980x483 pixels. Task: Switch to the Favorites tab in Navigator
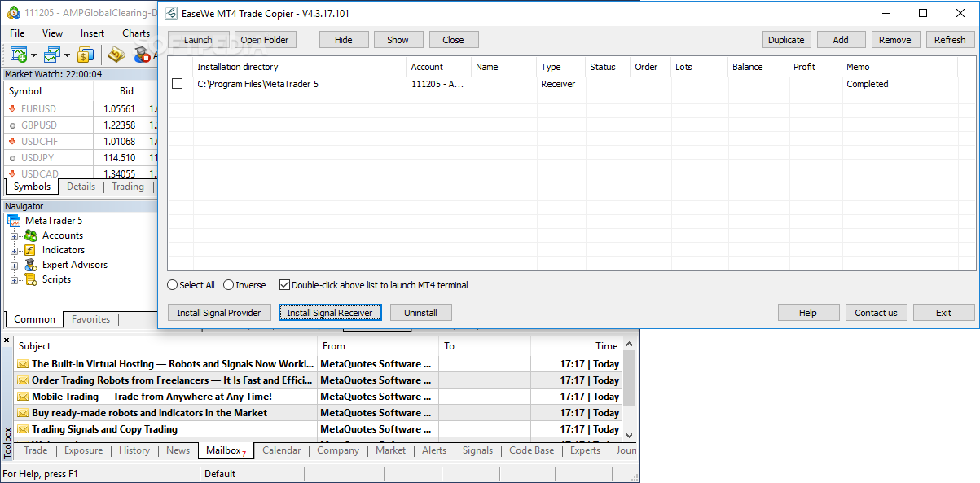90,319
